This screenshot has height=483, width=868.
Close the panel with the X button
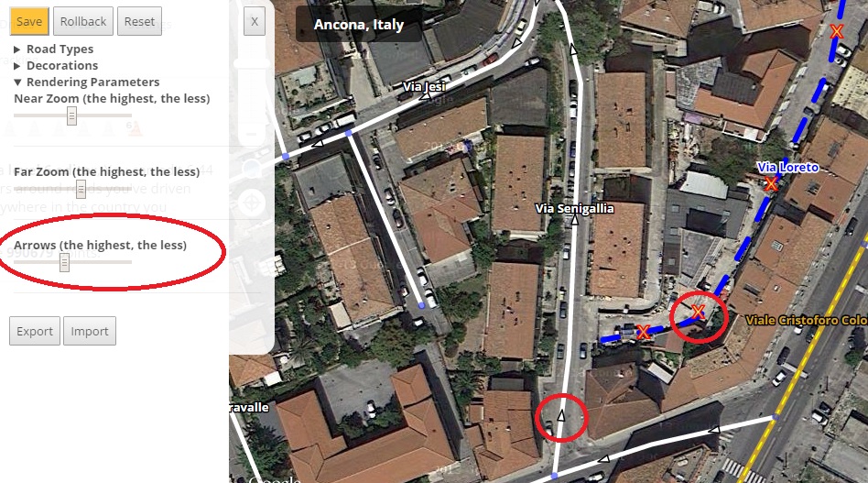pyautogui.click(x=255, y=22)
